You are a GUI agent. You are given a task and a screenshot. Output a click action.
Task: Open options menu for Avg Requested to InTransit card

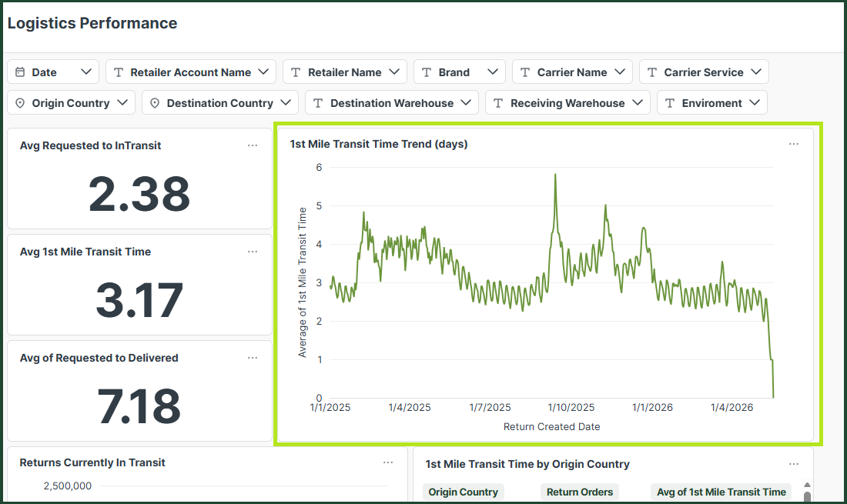pos(253,145)
